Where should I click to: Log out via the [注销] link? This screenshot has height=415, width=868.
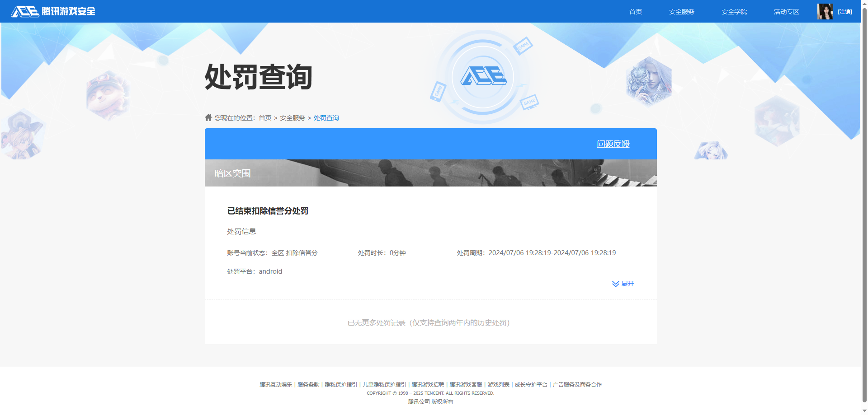845,11
